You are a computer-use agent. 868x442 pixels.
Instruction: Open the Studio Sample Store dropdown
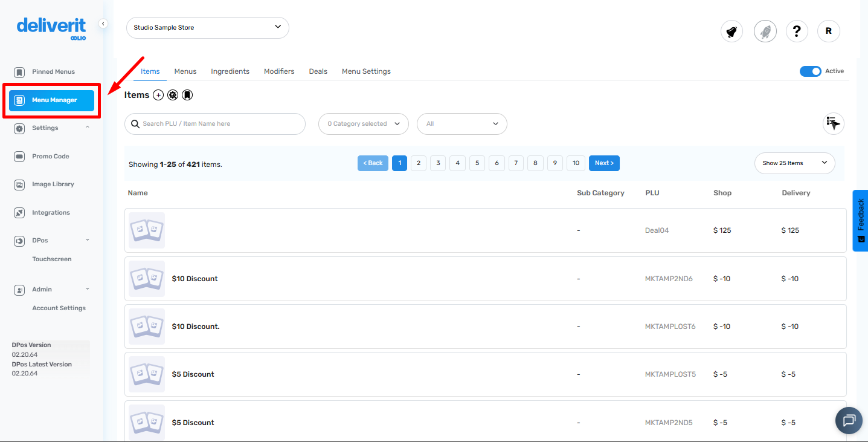[207, 28]
